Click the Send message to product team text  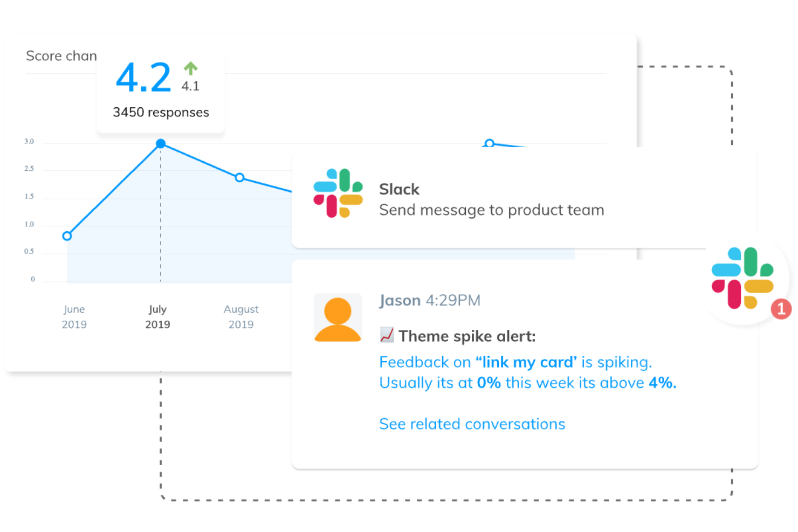[491, 210]
